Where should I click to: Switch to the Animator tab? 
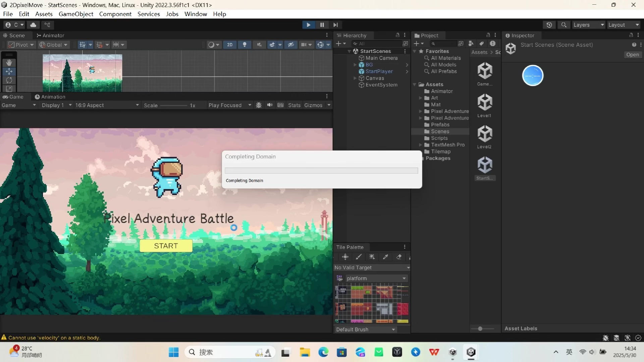(54, 35)
